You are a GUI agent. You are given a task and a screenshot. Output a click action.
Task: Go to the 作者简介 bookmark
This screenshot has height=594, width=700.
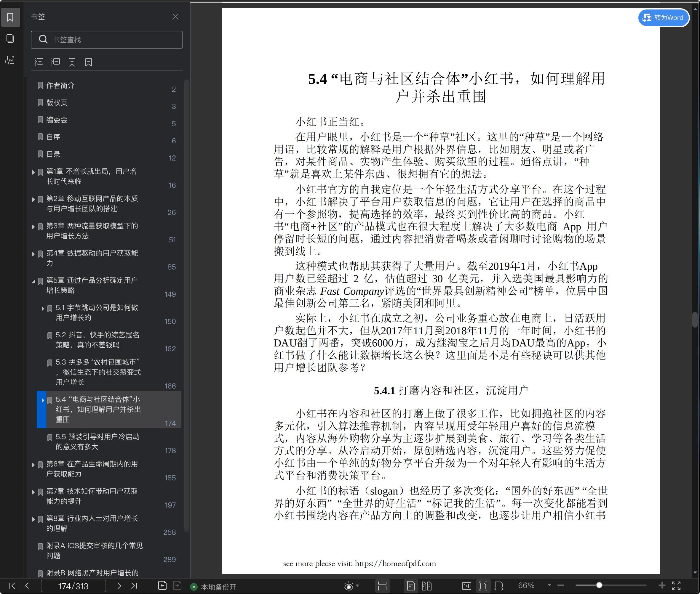[x=60, y=86]
